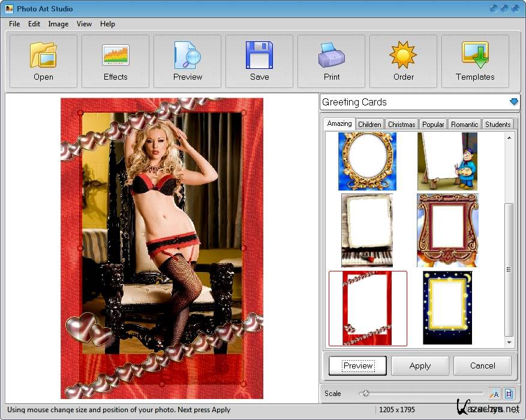Click the blue page icon beside Scale slider

[509, 394]
